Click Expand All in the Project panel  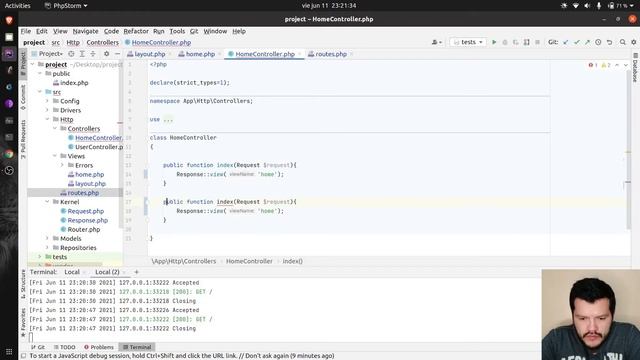click(x=82, y=54)
